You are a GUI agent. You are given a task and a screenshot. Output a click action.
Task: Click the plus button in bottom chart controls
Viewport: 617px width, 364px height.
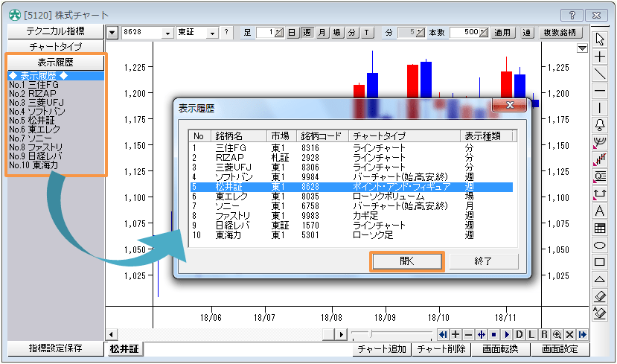455,334
